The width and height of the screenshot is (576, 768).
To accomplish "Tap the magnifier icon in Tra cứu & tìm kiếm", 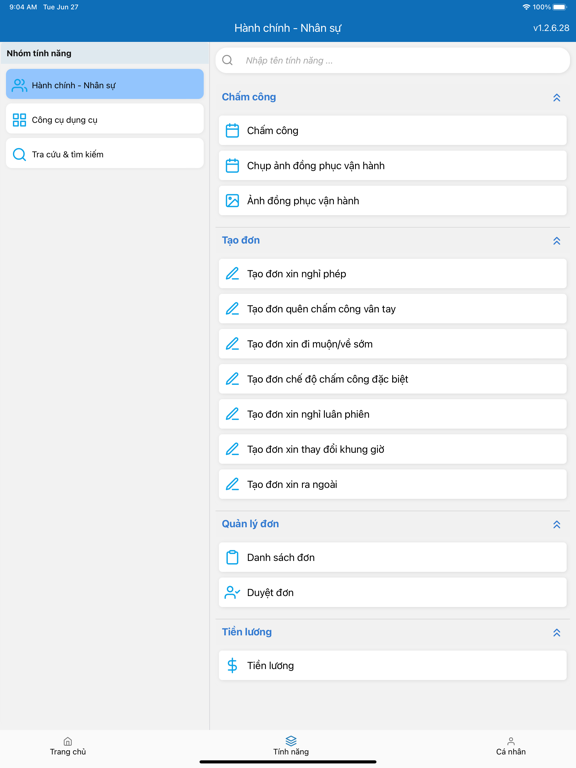I will [20, 155].
